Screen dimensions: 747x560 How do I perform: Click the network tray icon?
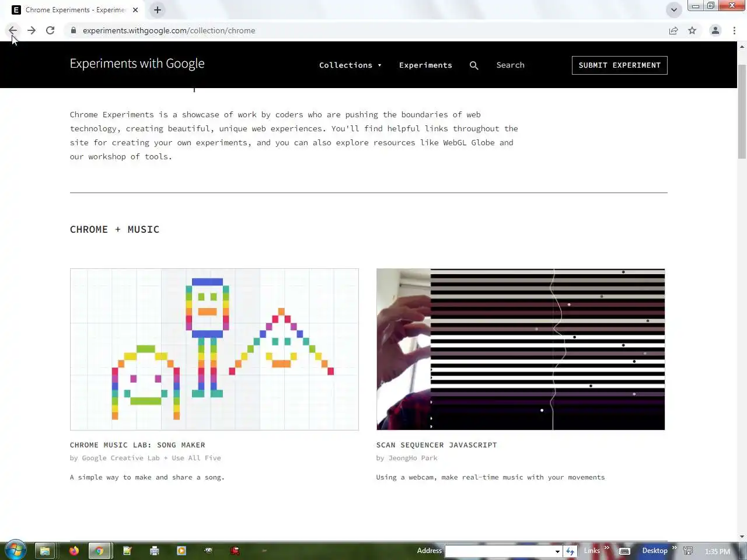(x=689, y=551)
